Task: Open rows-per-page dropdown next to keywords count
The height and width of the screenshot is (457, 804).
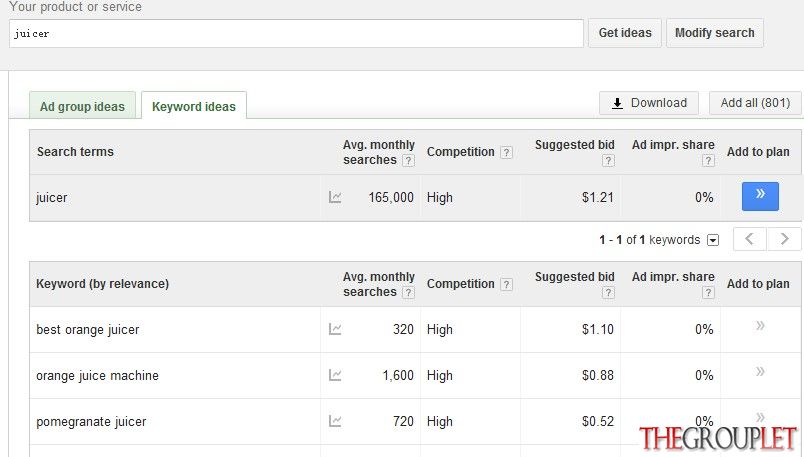Action: point(713,240)
